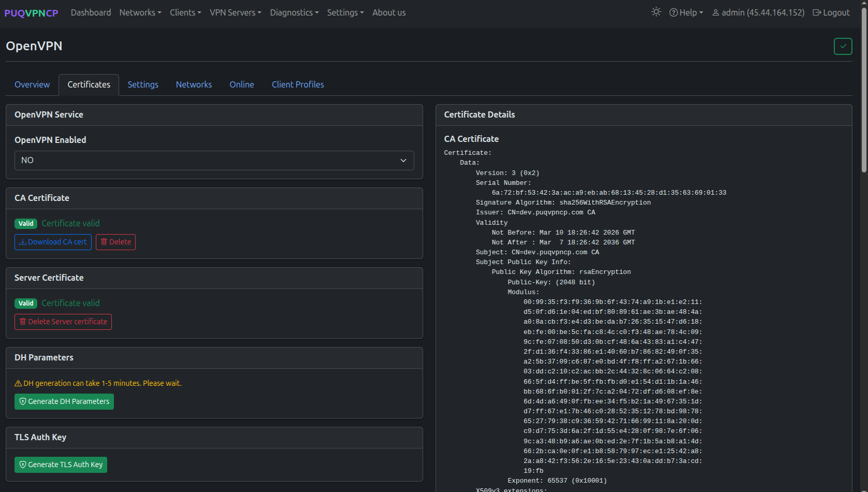868x492 pixels.
Task: Open the About us page
Action: click(389, 12)
